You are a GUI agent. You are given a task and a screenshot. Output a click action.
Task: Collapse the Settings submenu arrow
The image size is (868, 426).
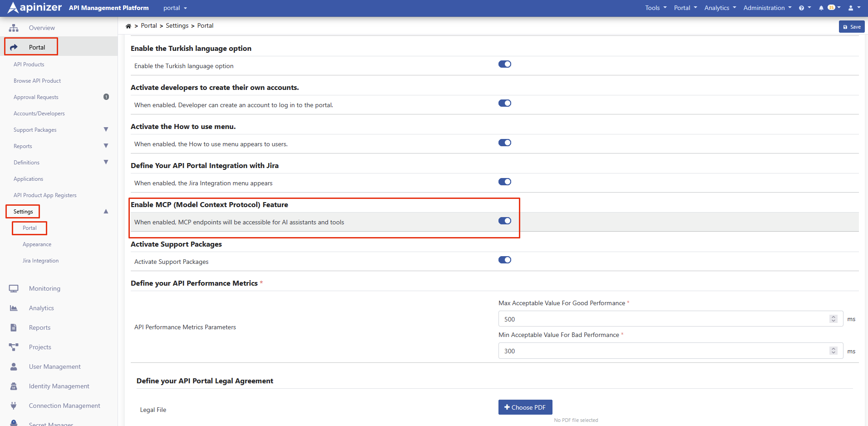106,212
